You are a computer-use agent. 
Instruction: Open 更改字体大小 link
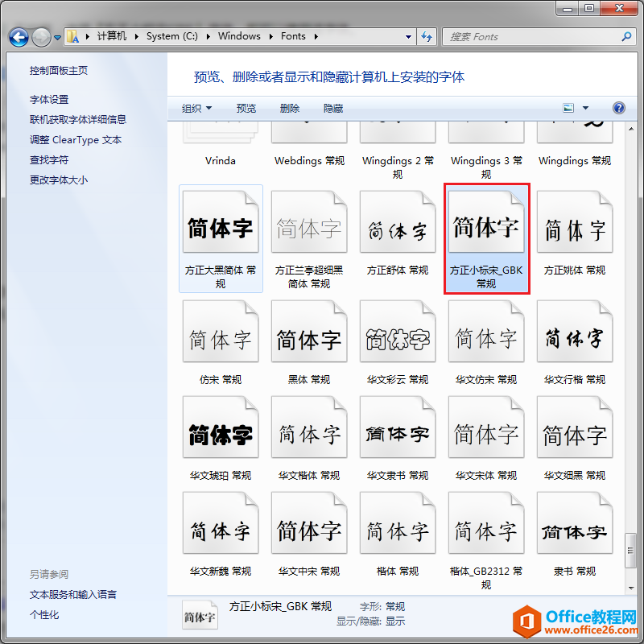coord(58,180)
